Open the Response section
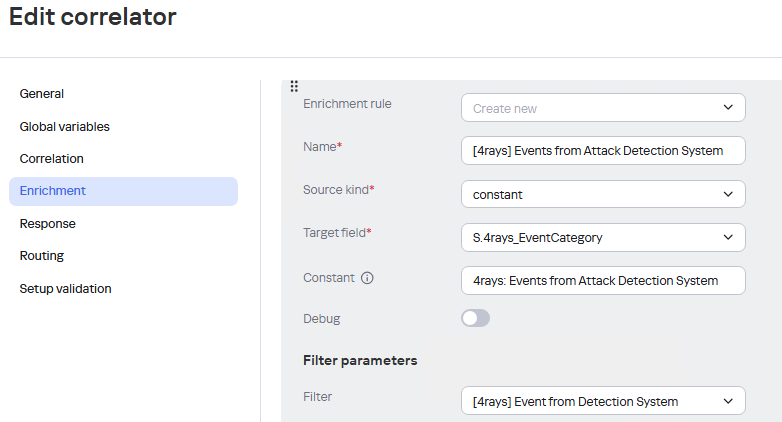Screen dimensions: 782x422 [48, 224]
